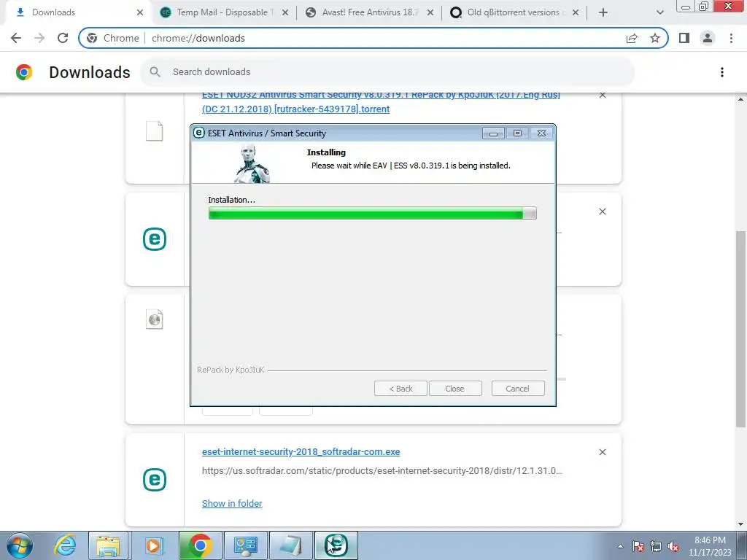Click ESET installer title bar icon
Viewport: 747px width, 560px height.
pos(198,133)
